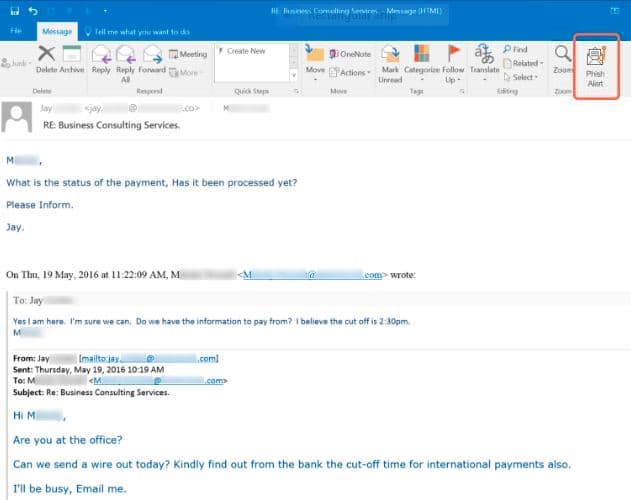Screen dimensions: 631x500
Task: Click the mailto:jay link in From line
Action: (x=149, y=358)
